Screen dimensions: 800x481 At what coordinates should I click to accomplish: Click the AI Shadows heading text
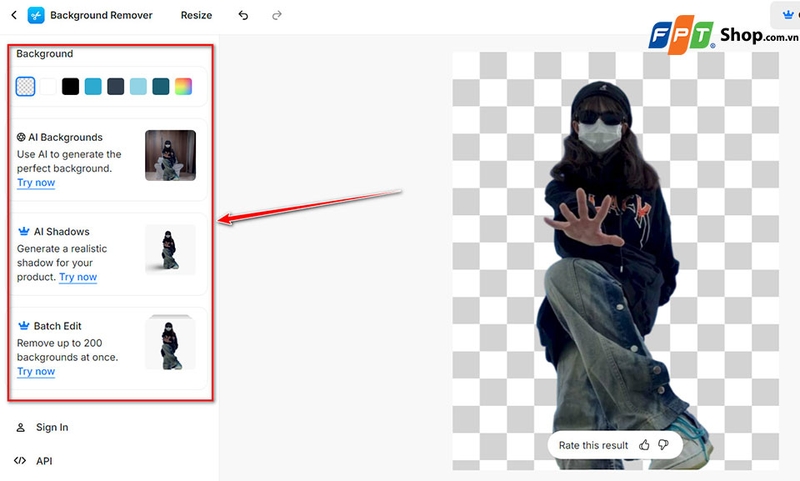click(x=62, y=232)
